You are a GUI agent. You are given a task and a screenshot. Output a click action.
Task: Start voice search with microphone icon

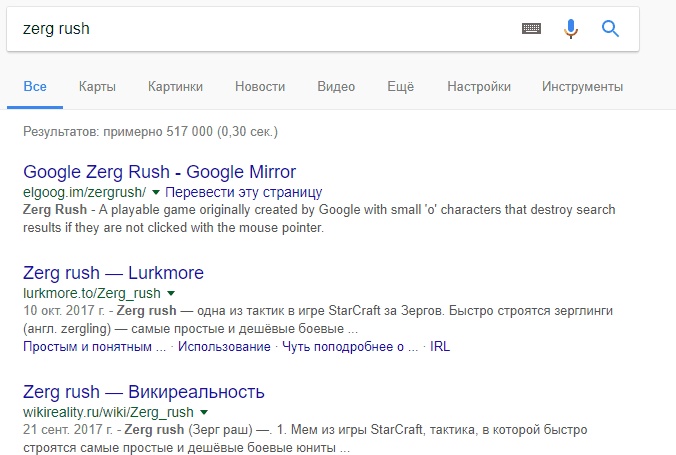pyautogui.click(x=571, y=29)
